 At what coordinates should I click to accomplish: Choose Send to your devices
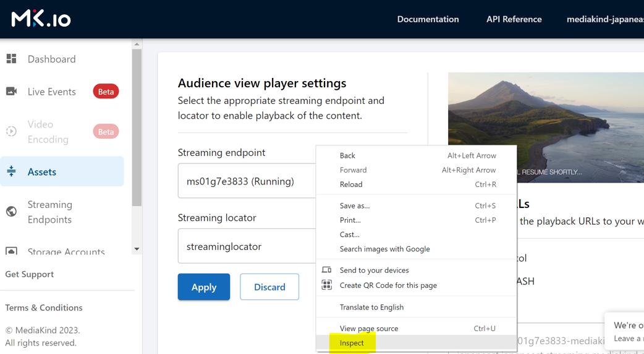416,270
